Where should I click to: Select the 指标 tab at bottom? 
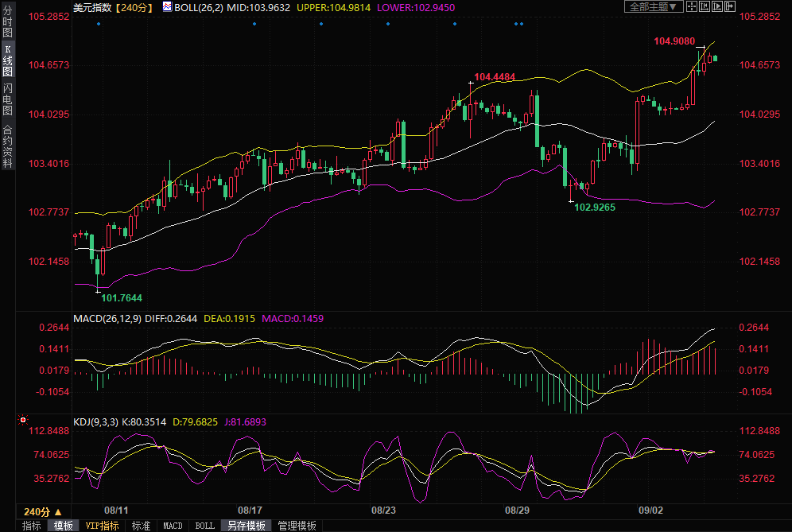pos(32,526)
